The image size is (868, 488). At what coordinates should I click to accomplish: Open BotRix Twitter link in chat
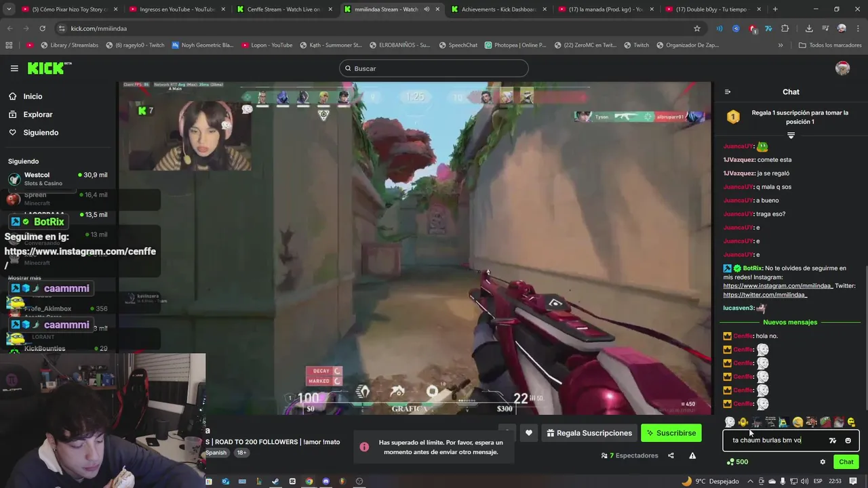coord(765,295)
